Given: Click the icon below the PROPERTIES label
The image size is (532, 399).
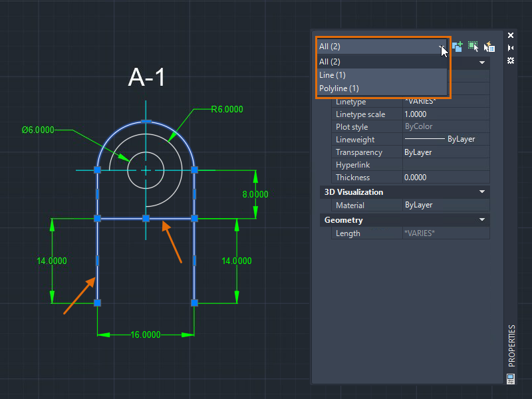Looking at the screenshot, I should 511,379.
